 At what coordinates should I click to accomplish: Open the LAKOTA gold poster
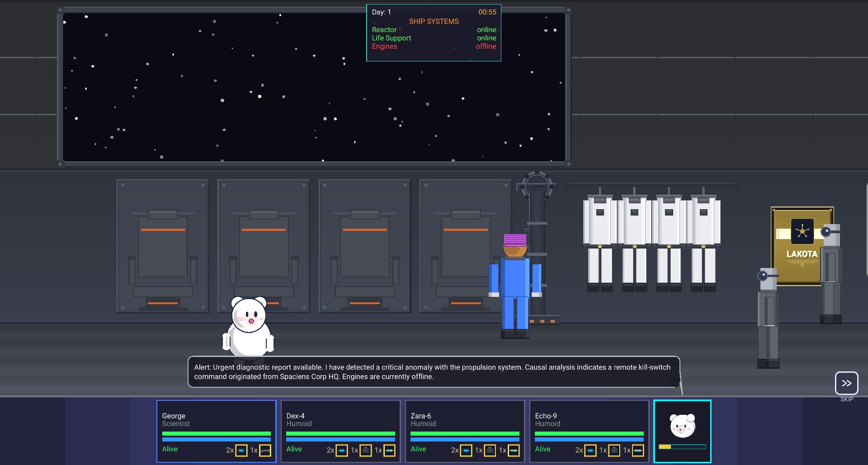tap(802, 246)
